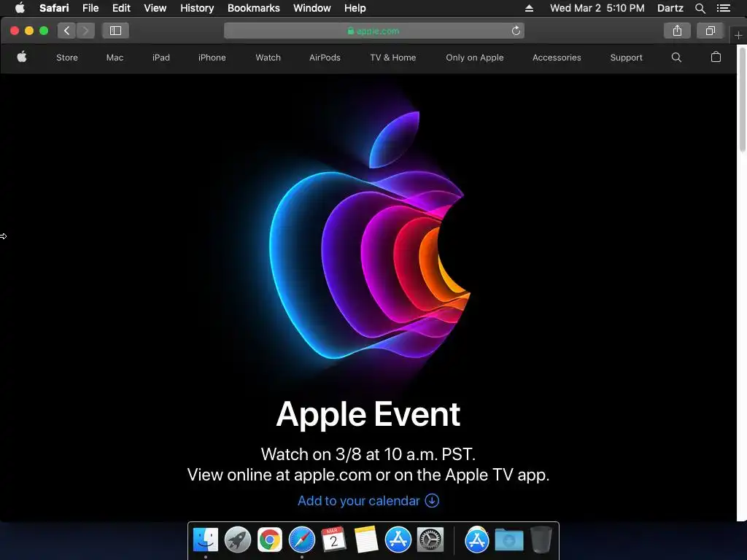The width and height of the screenshot is (747, 560).
Task: Click the Dartz user name in menu bar
Action: click(x=670, y=8)
